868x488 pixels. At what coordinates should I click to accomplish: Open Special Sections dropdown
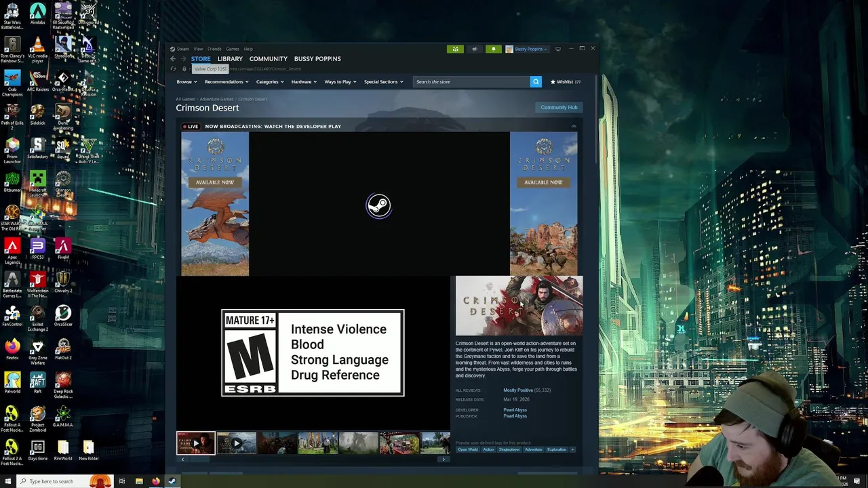(x=383, y=82)
